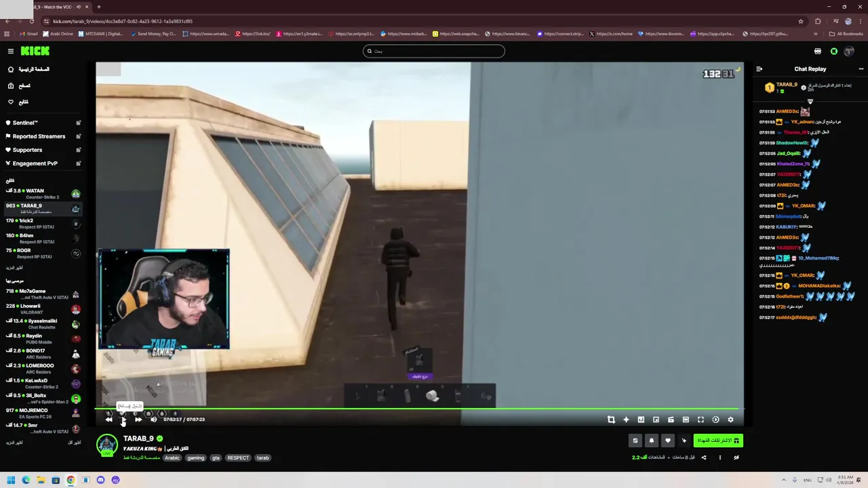Open playback speed control
This screenshot has height=488, width=868.
pos(715,420)
